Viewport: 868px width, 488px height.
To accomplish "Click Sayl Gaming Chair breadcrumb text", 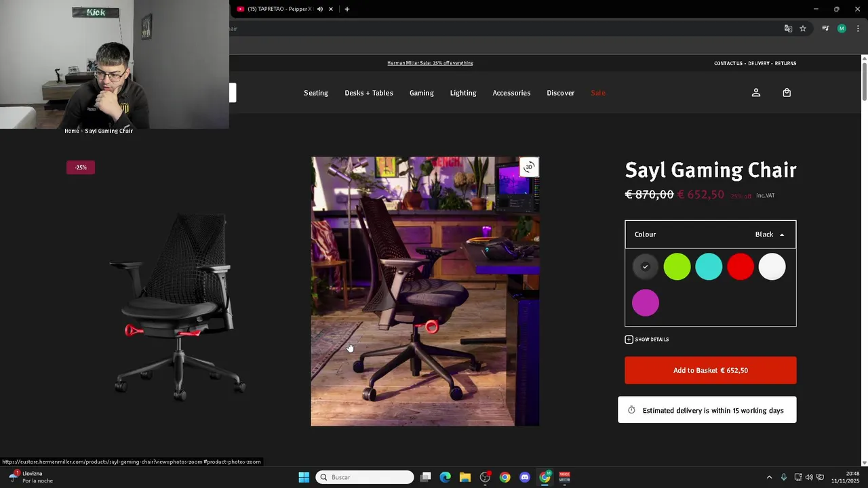I will coord(109,131).
